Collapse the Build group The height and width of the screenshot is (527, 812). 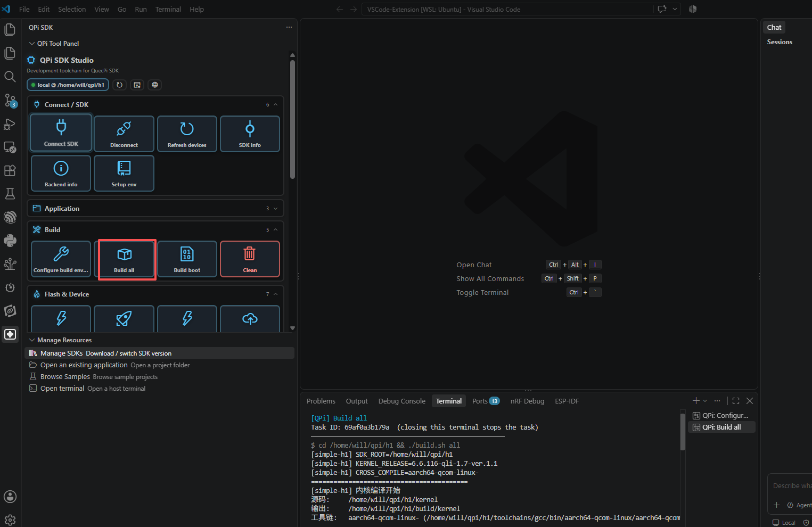click(x=276, y=229)
